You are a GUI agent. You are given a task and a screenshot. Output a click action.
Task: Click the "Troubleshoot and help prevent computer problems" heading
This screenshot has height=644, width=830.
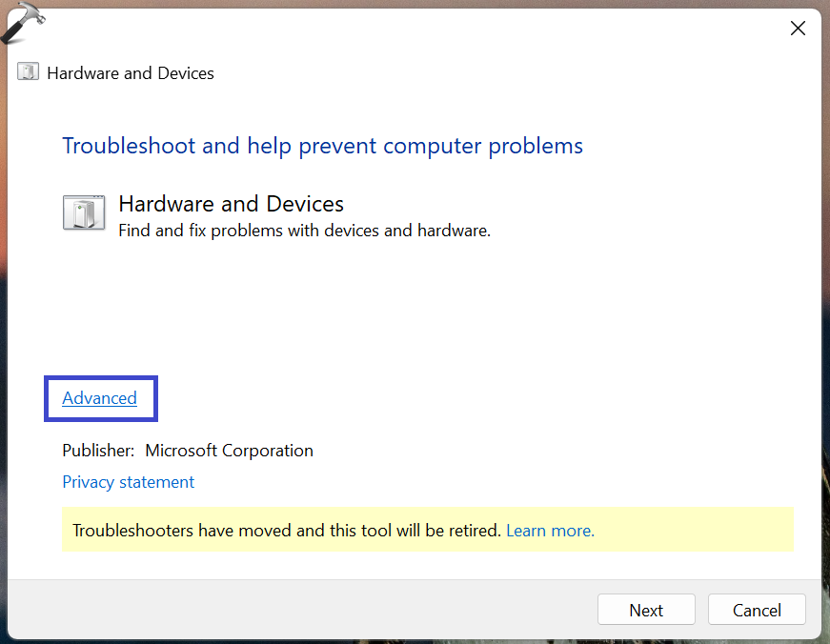pyautogui.click(x=322, y=146)
